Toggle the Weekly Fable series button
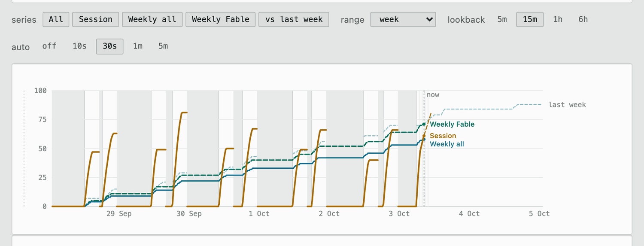644x246 pixels. click(x=221, y=19)
